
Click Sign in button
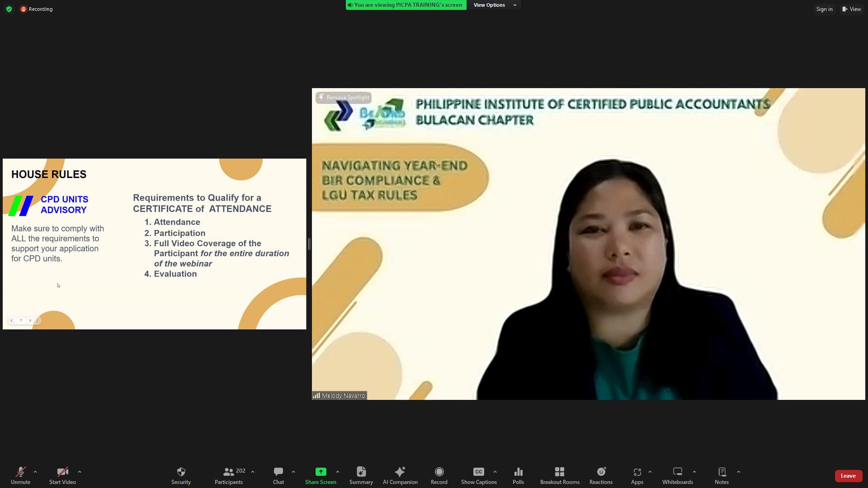click(x=824, y=9)
